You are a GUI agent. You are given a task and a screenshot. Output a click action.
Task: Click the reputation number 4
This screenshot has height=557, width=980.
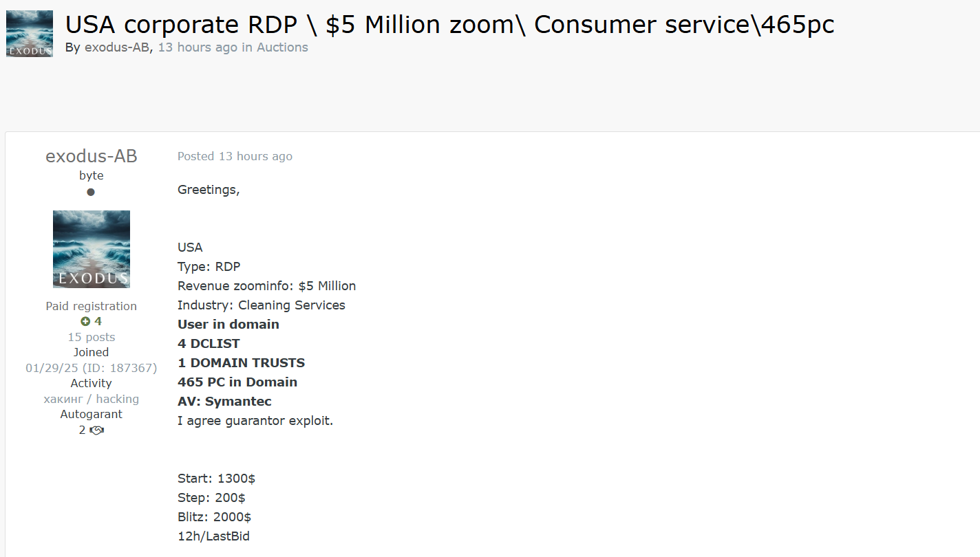click(x=98, y=321)
